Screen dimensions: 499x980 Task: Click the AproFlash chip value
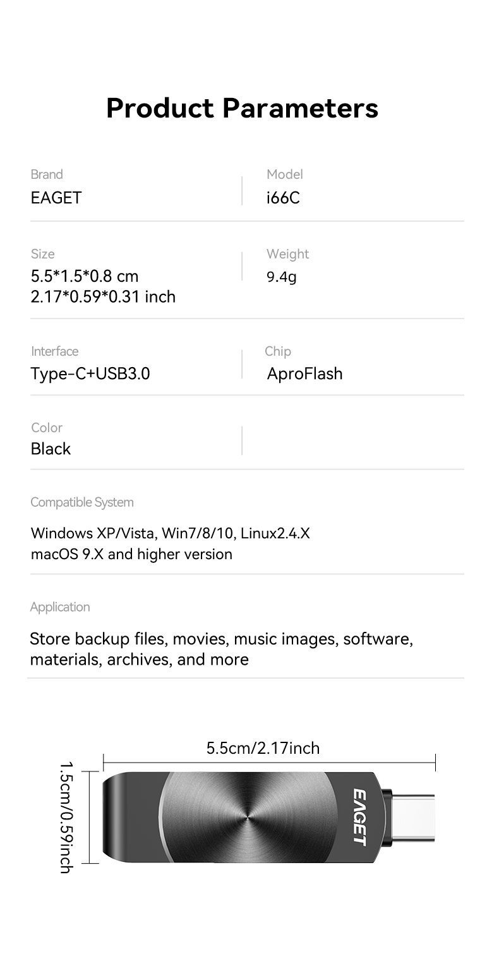click(304, 373)
